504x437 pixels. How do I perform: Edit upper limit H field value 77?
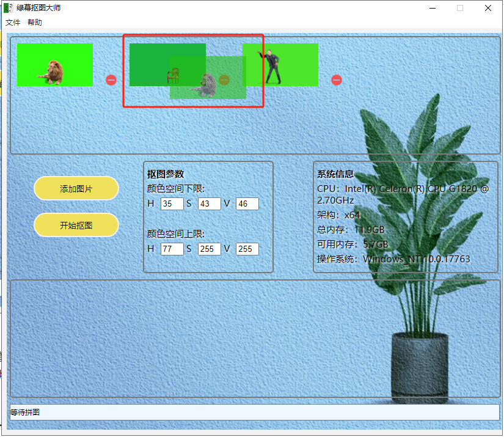click(172, 249)
